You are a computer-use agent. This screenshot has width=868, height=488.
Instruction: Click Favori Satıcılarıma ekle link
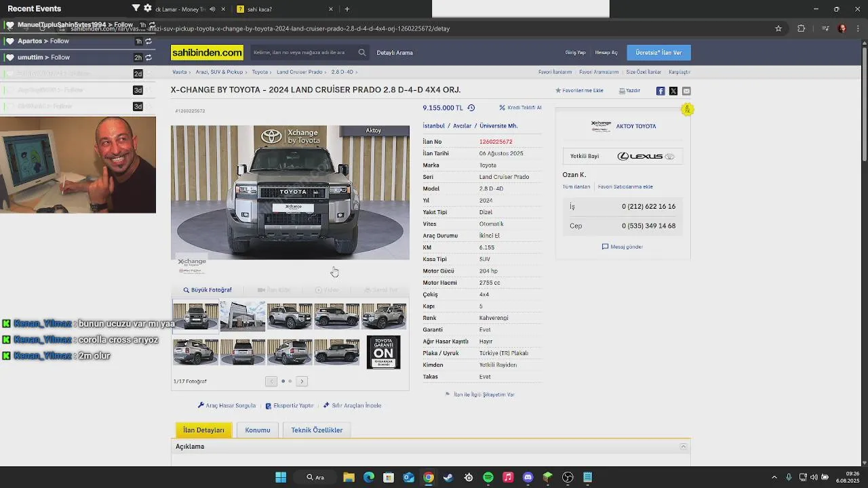click(625, 186)
